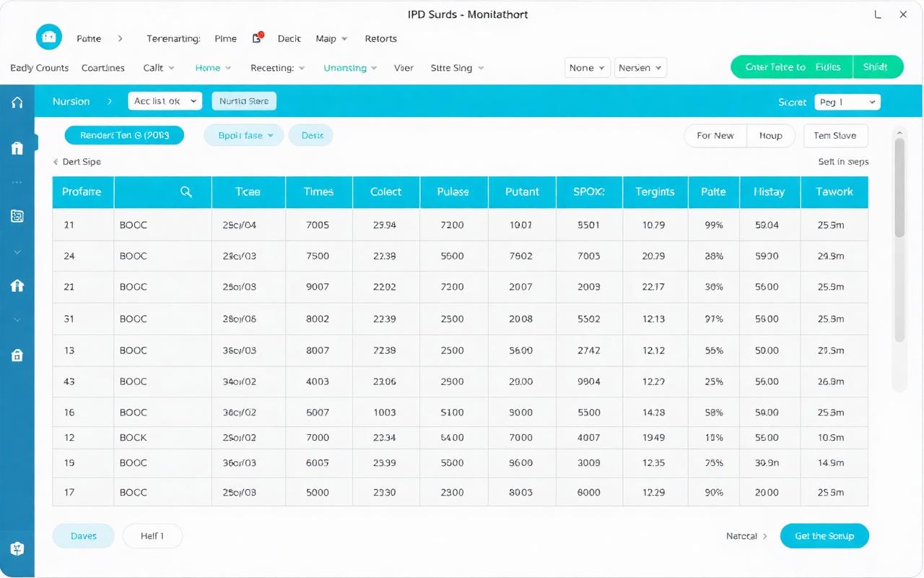The height and width of the screenshot is (578, 924).
Task: Open the Home dropdown menu
Action: pyautogui.click(x=213, y=68)
